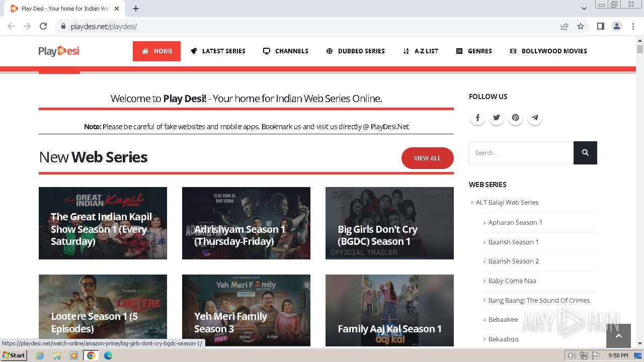Open ALT Balaji Web Series link

pos(507,202)
